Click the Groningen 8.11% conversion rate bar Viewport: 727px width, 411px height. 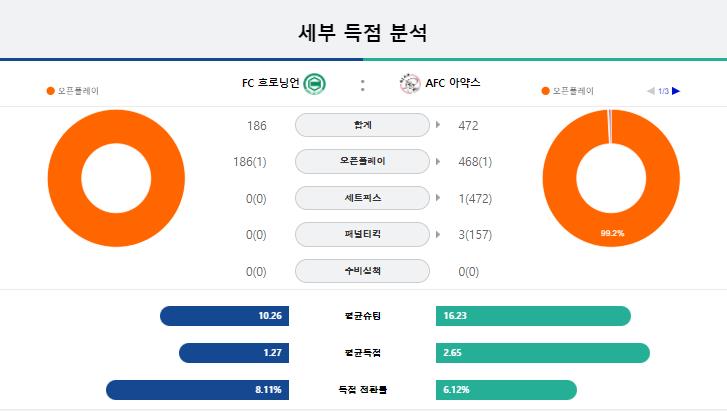pyautogui.click(x=198, y=390)
